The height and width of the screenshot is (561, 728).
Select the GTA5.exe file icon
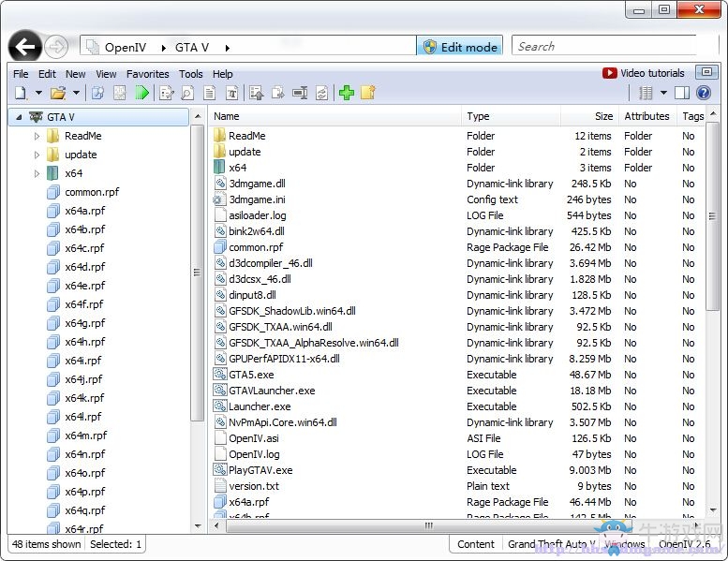coord(219,374)
